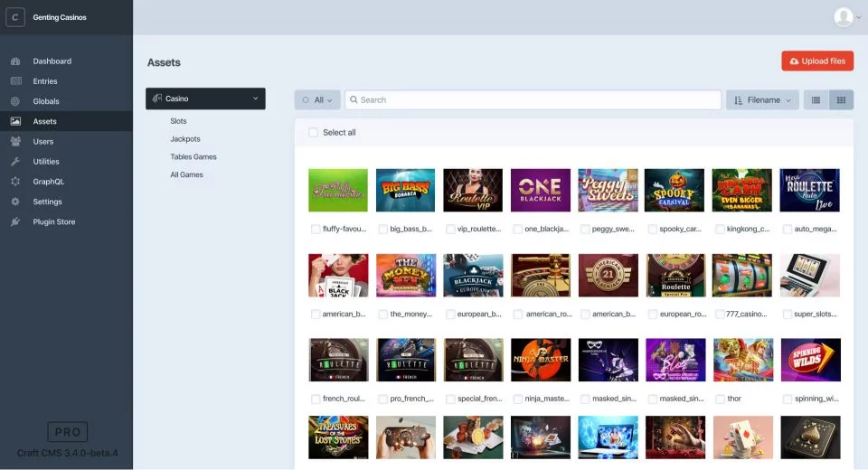
Task: Click the french_roul... file name
Action: [x=344, y=399]
